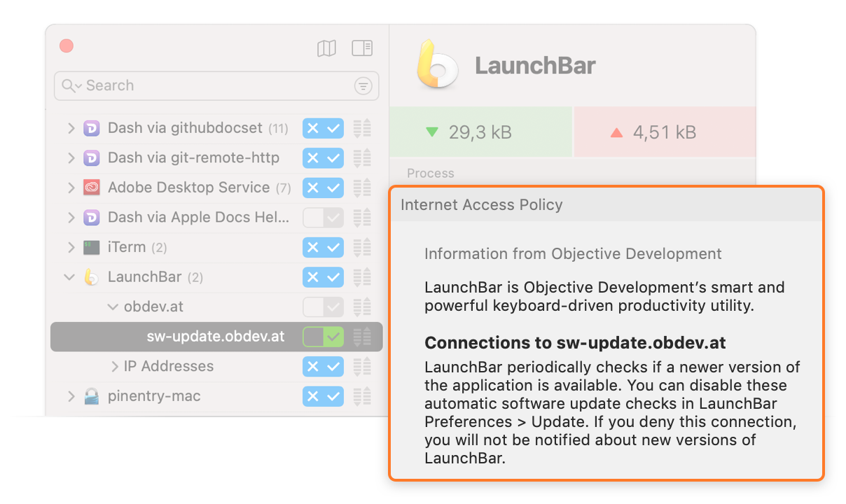Toggle allow/deny for Dash via git-remote-http
This screenshot has width=846, height=504.
click(324, 157)
